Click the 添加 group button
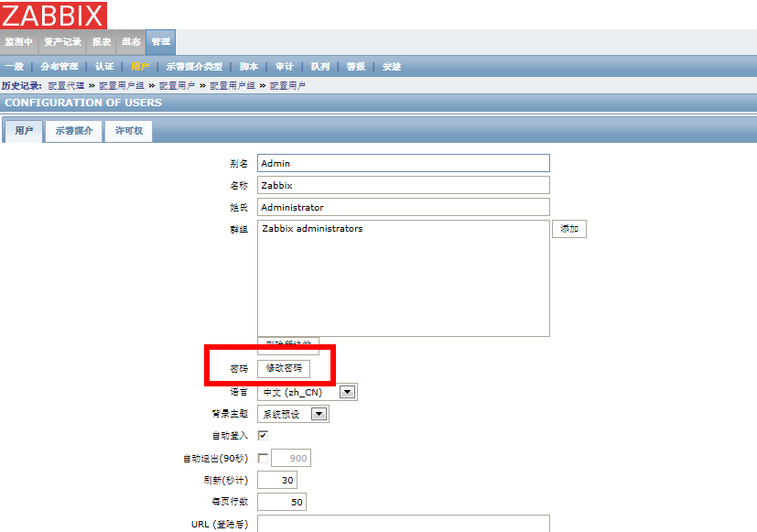 tap(569, 229)
